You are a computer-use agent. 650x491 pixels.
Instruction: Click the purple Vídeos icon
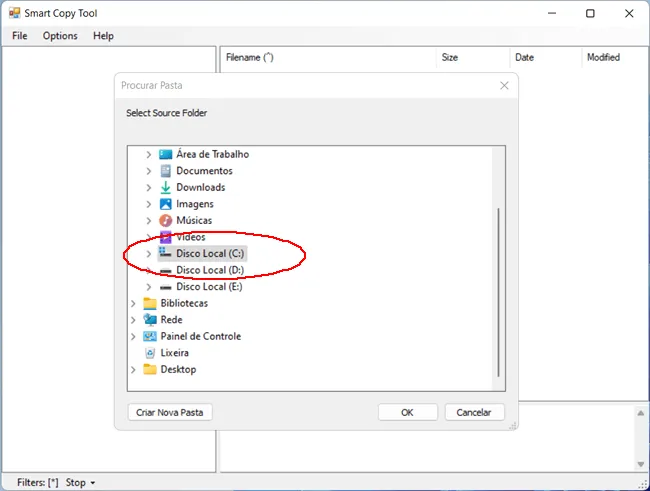pos(165,237)
